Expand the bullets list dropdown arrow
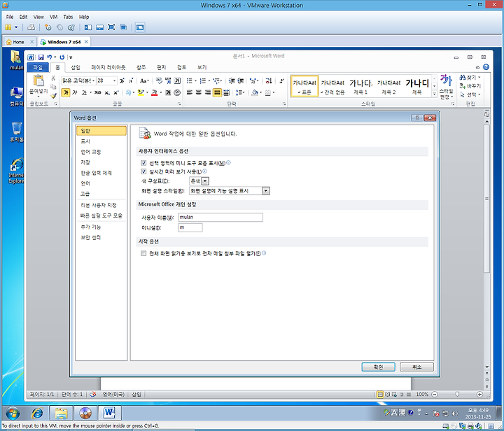 pos(195,80)
